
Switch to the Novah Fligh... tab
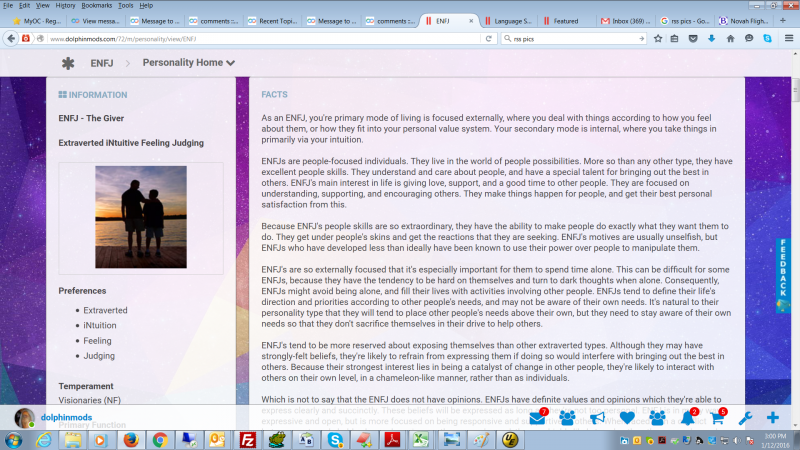(744, 21)
